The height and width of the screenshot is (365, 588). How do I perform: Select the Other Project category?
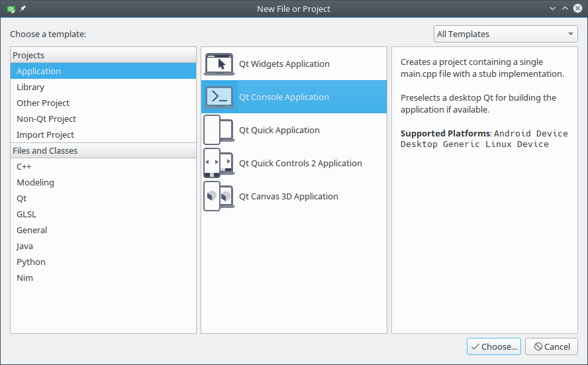point(103,103)
